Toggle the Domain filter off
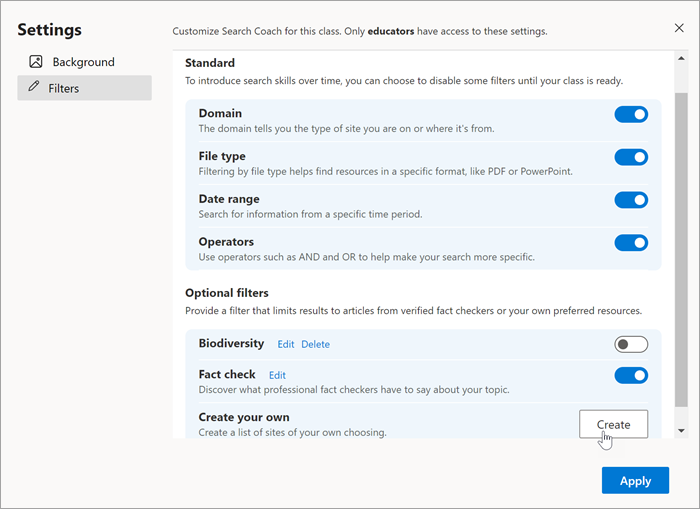 pyautogui.click(x=631, y=115)
